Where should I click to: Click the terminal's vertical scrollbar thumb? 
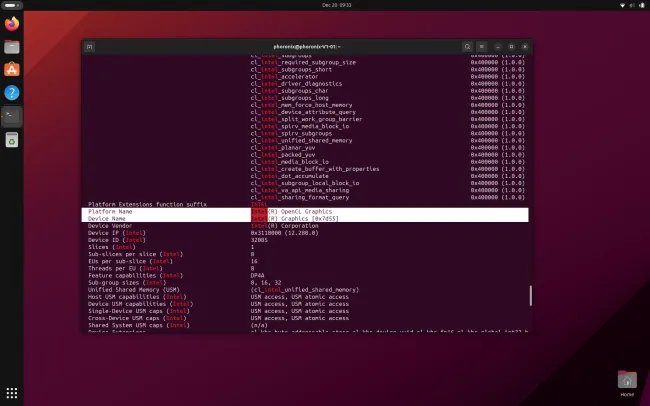(530, 299)
